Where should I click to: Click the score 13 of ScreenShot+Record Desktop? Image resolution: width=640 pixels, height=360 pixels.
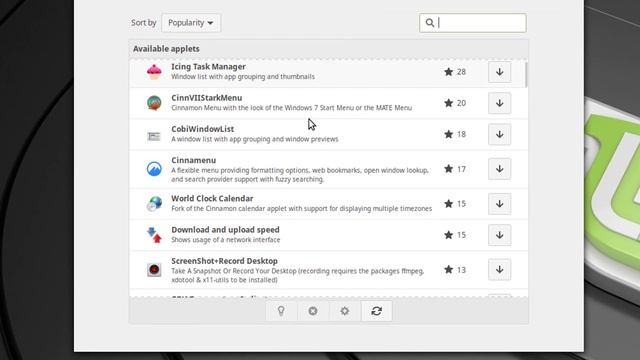pos(461,270)
